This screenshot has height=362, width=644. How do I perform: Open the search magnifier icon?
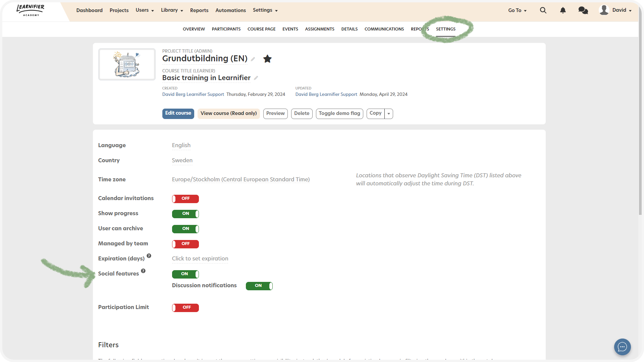click(x=543, y=10)
